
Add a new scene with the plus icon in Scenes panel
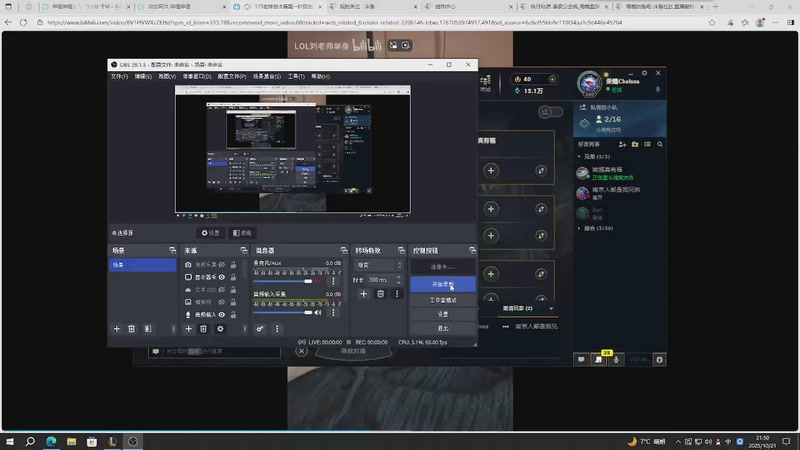[x=116, y=329]
